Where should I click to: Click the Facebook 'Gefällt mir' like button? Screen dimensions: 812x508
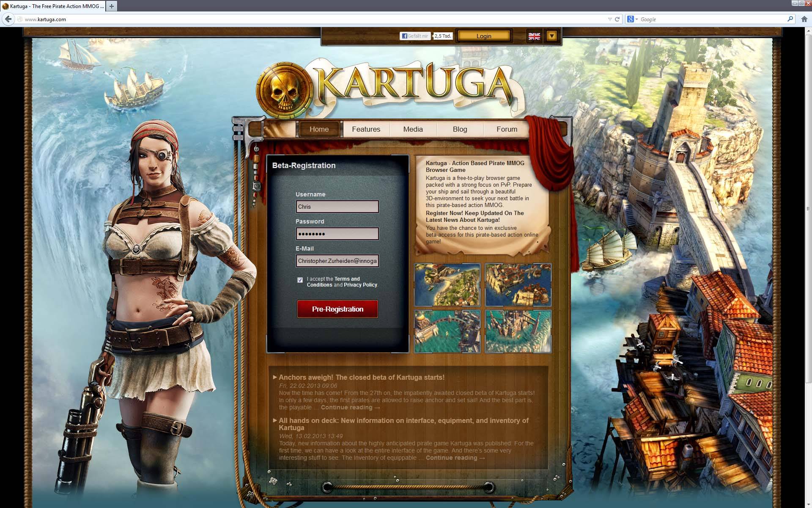(x=415, y=36)
